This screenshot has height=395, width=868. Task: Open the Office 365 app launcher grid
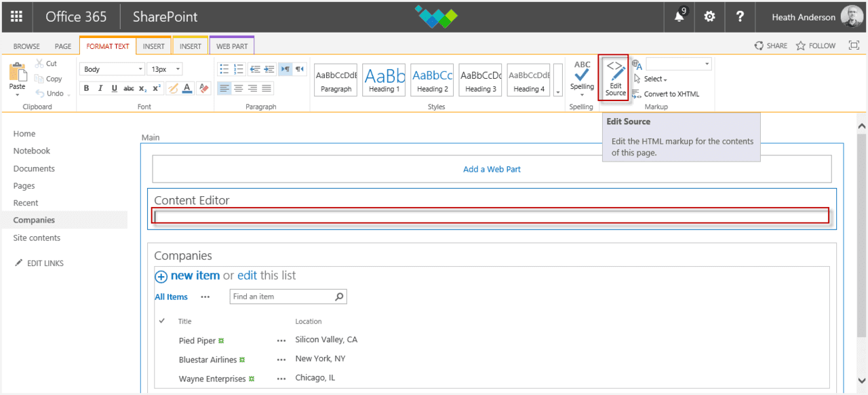16,17
